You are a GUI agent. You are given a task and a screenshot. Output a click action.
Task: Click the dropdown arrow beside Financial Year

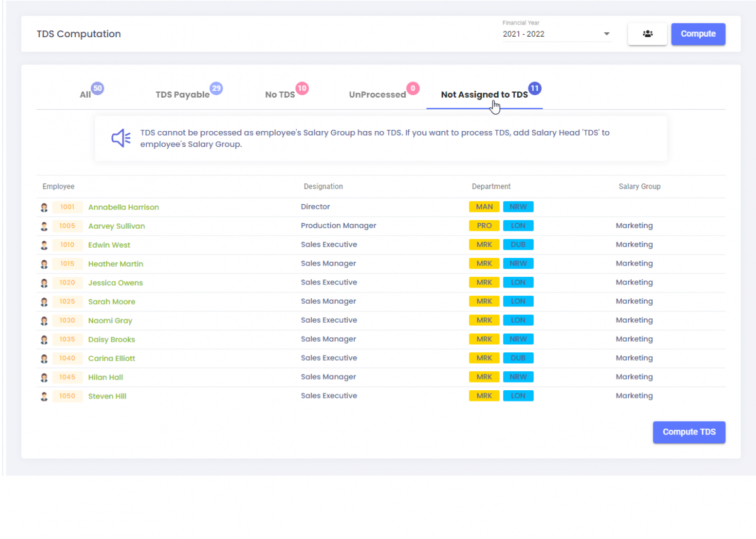pyautogui.click(x=605, y=33)
